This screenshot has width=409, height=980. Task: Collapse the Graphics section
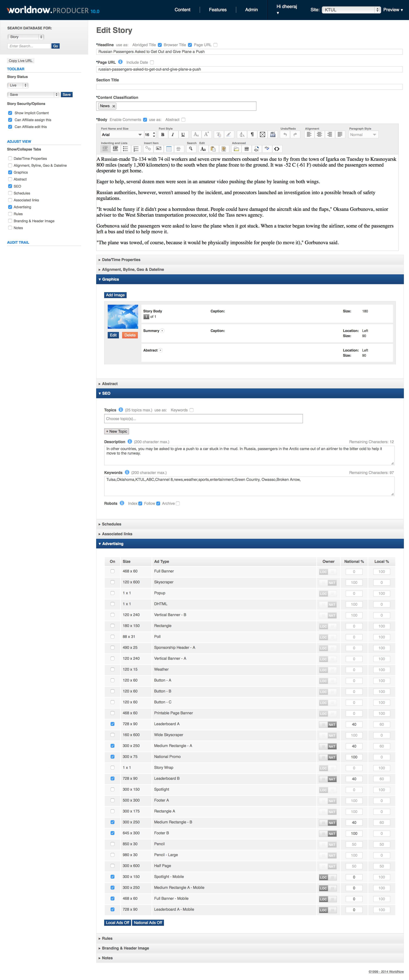click(x=250, y=279)
